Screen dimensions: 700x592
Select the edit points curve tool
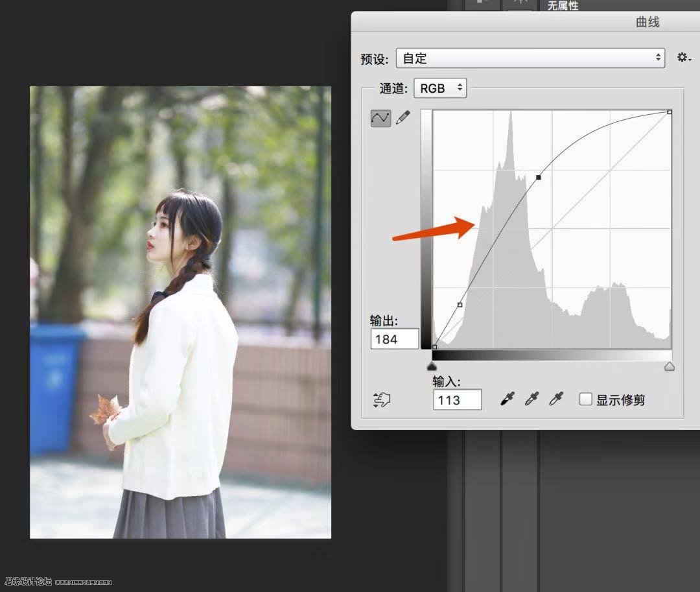pos(380,118)
